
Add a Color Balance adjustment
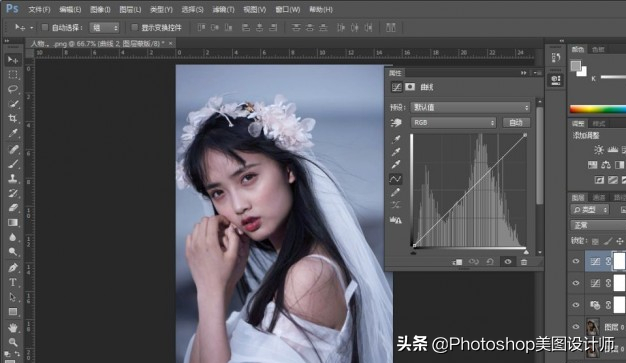[x=606, y=165]
